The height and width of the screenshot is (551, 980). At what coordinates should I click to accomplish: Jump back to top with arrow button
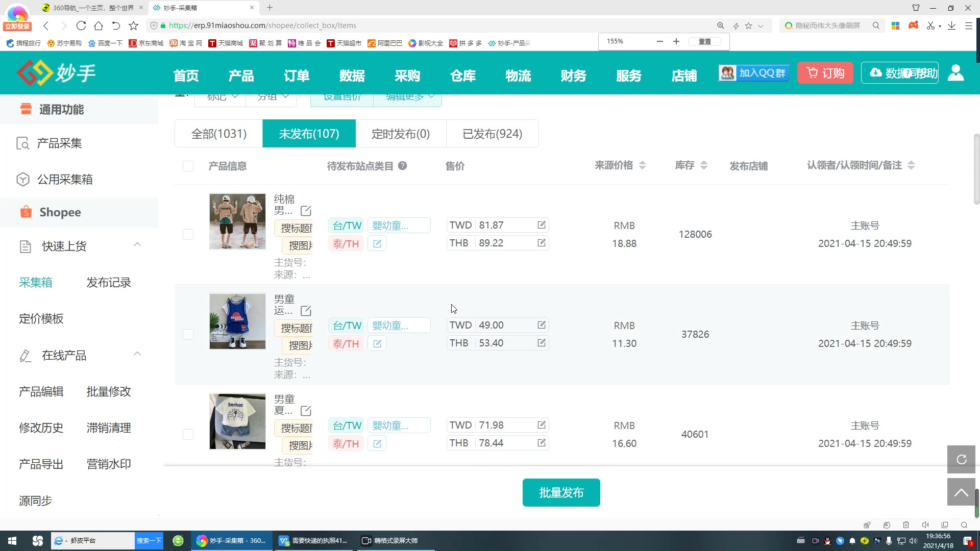point(961,492)
